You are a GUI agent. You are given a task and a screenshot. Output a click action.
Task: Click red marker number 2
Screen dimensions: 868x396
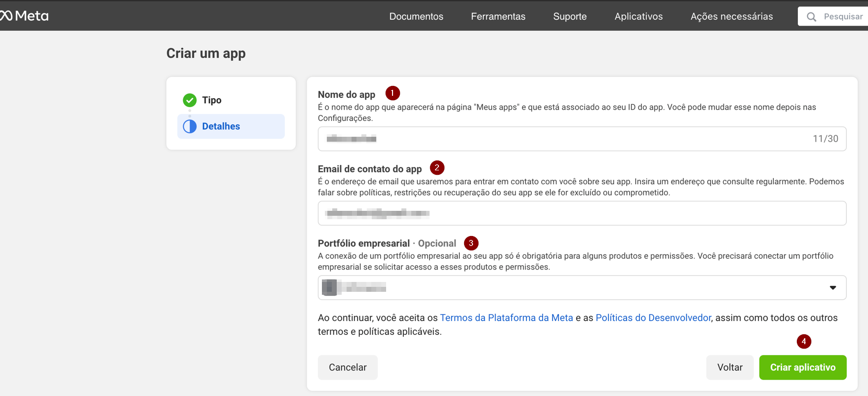(437, 168)
